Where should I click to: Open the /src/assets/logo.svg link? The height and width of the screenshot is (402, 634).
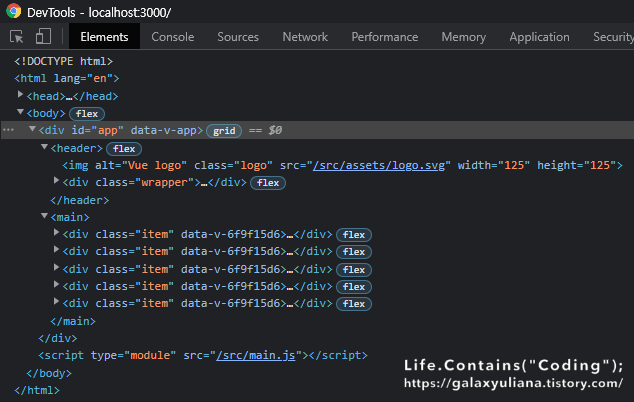click(x=378, y=165)
